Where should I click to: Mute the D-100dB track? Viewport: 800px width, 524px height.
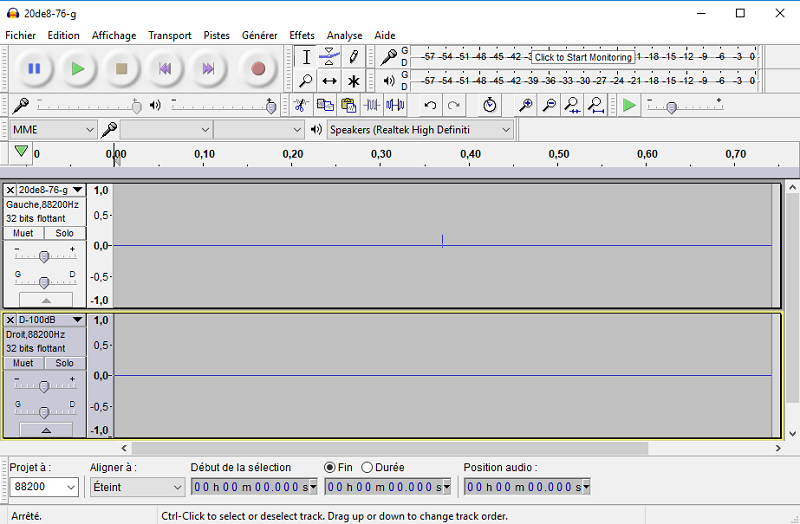23,363
